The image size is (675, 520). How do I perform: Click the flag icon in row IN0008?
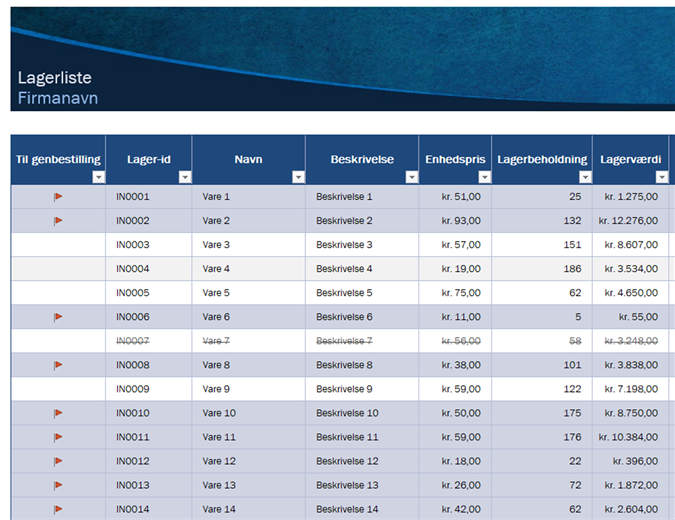click(58, 365)
